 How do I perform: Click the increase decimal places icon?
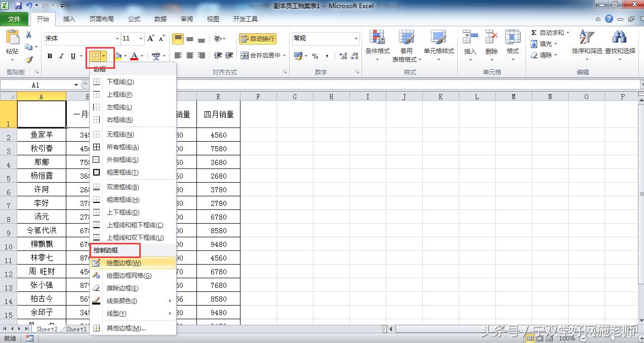pos(342,57)
